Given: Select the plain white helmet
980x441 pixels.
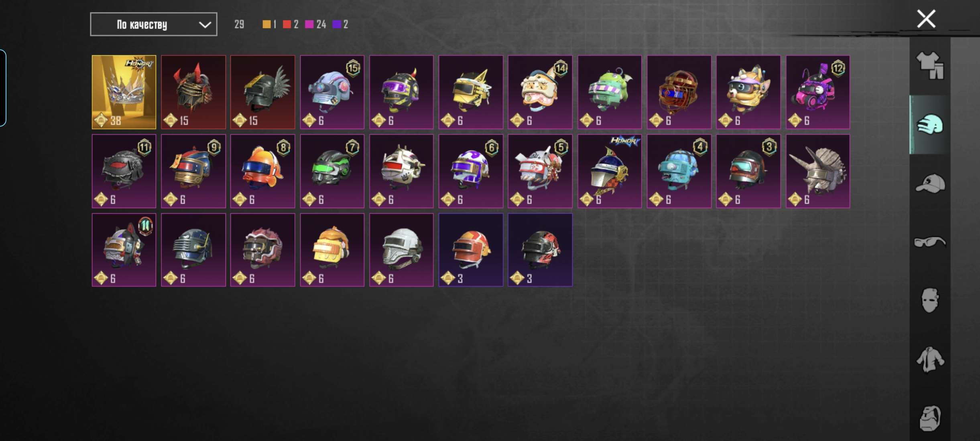Looking at the screenshot, I should (401, 250).
